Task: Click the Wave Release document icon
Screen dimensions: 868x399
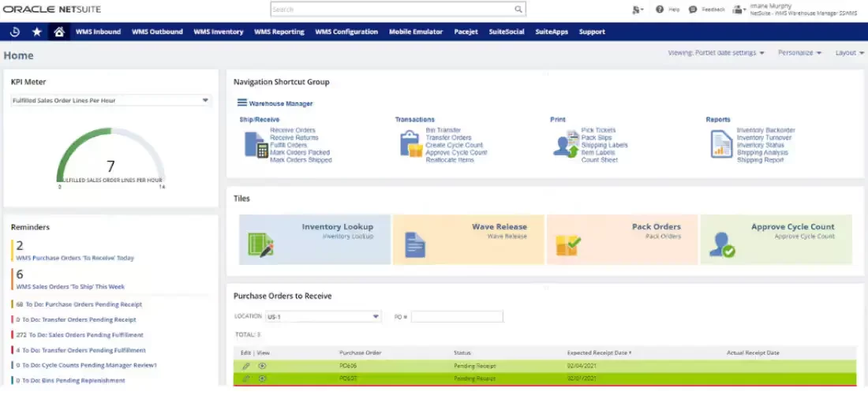Action: [x=415, y=244]
